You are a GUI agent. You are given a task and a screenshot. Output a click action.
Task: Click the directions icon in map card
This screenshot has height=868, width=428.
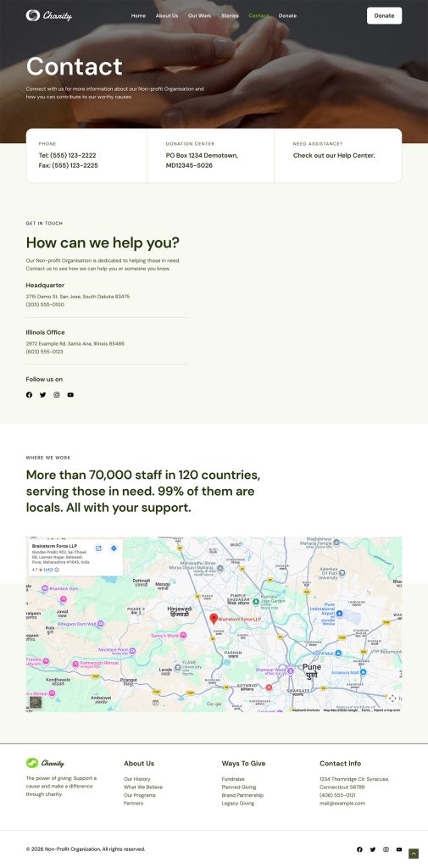click(114, 548)
